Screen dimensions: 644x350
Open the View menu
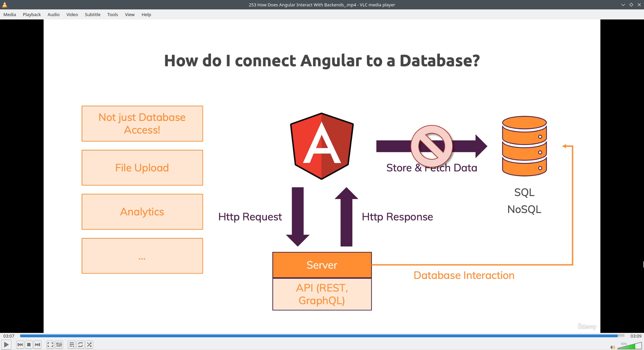tap(130, 14)
